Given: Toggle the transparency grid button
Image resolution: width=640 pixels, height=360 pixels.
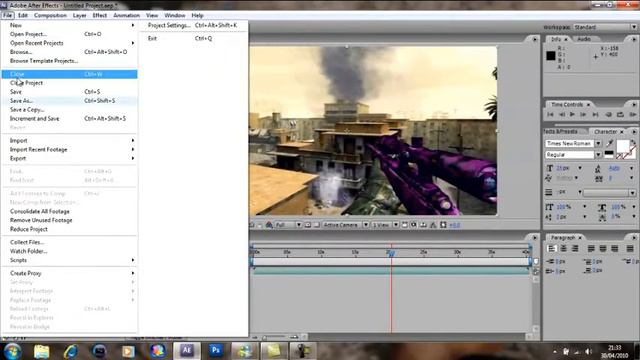Looking at the screenshot, I should (x=316, y=225).
